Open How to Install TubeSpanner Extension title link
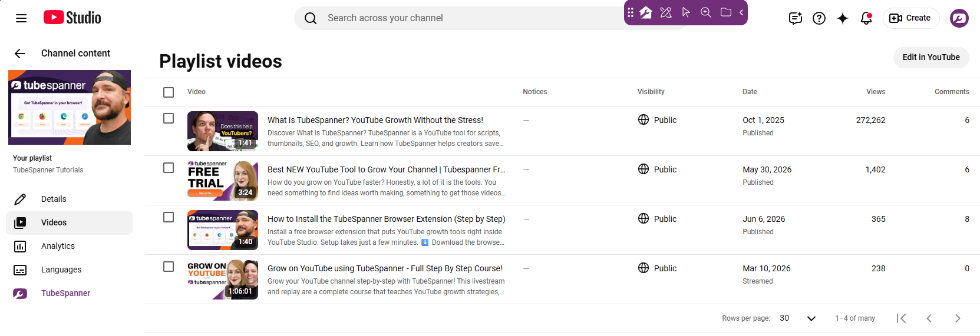This screenshot has width=980, height=336. point(387,219)
